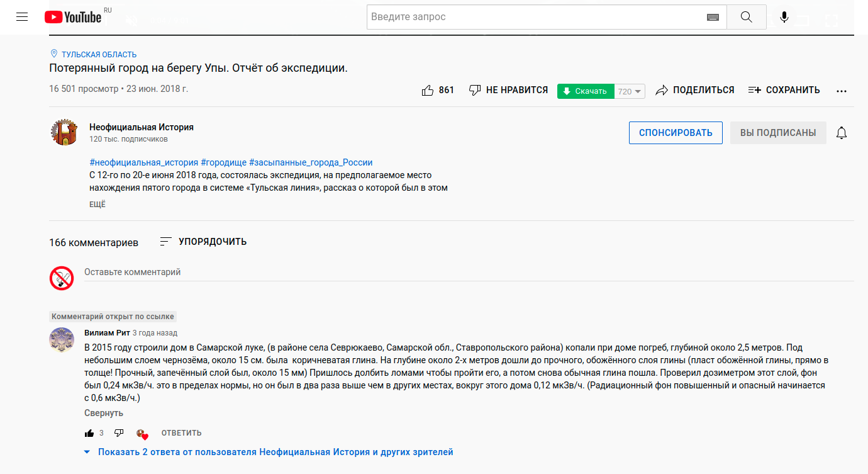Click the magnifier search button
This screenshot has width=868, height=474.
(747, 17)
